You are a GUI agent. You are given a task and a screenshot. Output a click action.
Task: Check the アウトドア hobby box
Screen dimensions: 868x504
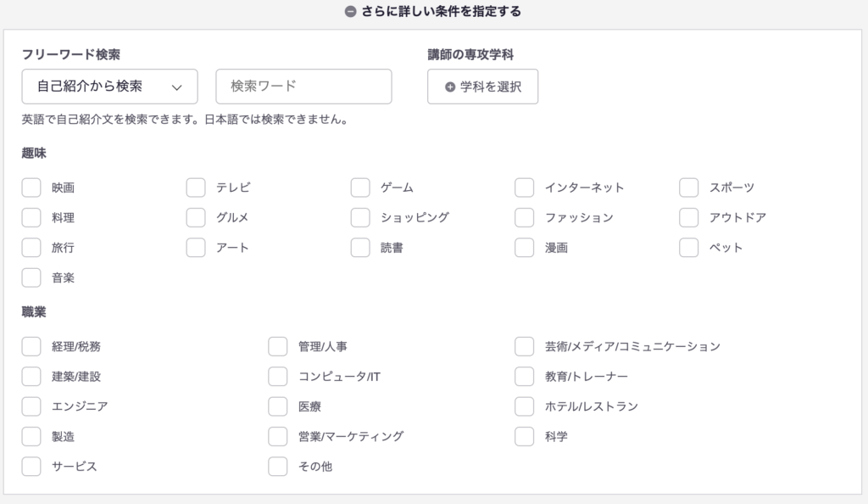[x=689, y=218]
